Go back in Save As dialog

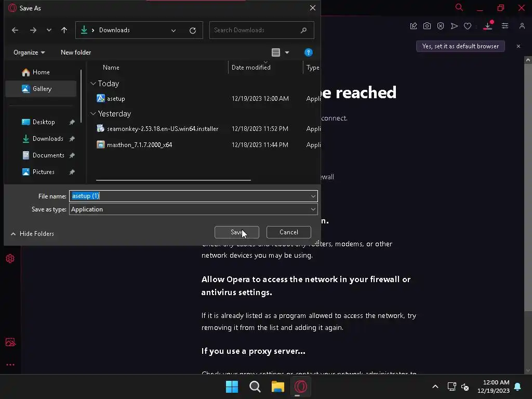coord(15,30)
